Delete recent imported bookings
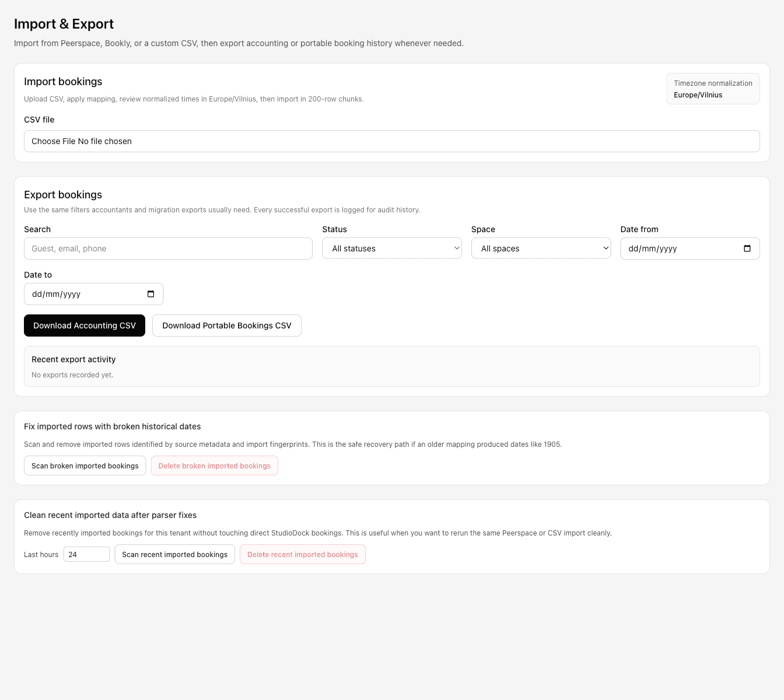Viewport: 784px width, 700px height. tap(302, 554)
